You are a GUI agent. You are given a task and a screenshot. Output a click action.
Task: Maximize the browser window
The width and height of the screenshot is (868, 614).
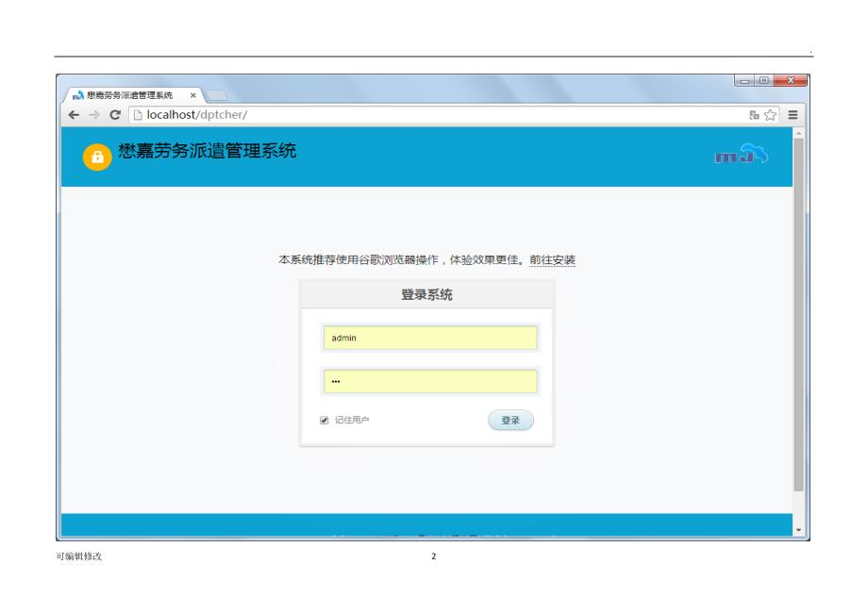(x=763, y=81)
